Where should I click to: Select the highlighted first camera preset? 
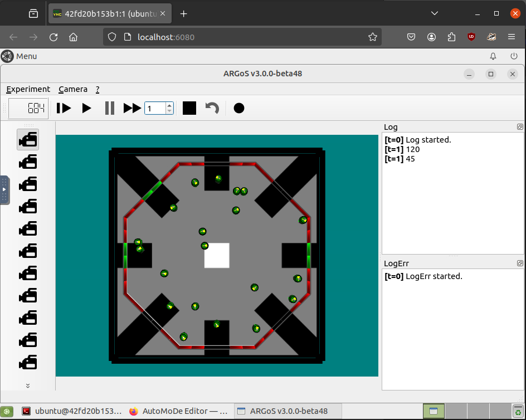tap(28, 140)
